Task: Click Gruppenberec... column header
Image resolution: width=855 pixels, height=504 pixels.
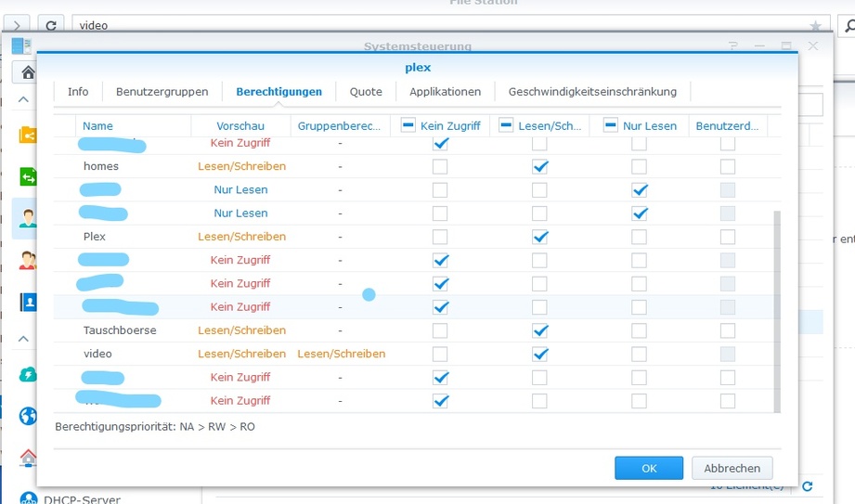Action: click(340, 126)
